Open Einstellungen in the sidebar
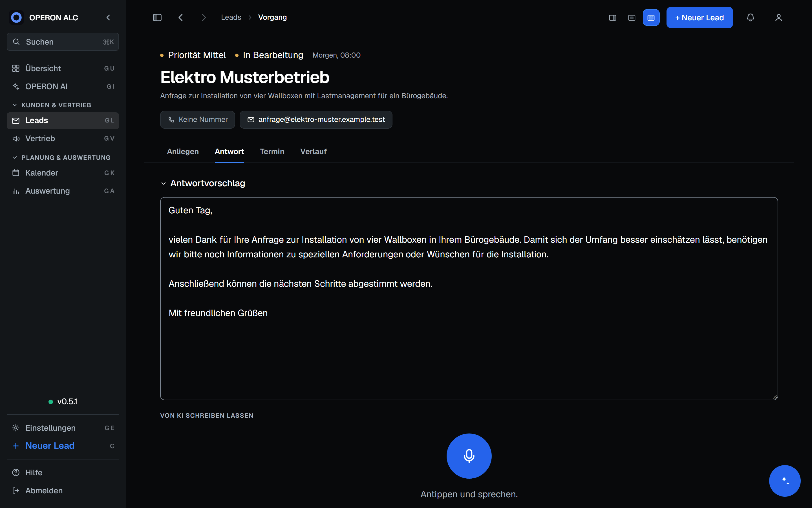This screenshot has height=508, width=812. click(63, 428)
